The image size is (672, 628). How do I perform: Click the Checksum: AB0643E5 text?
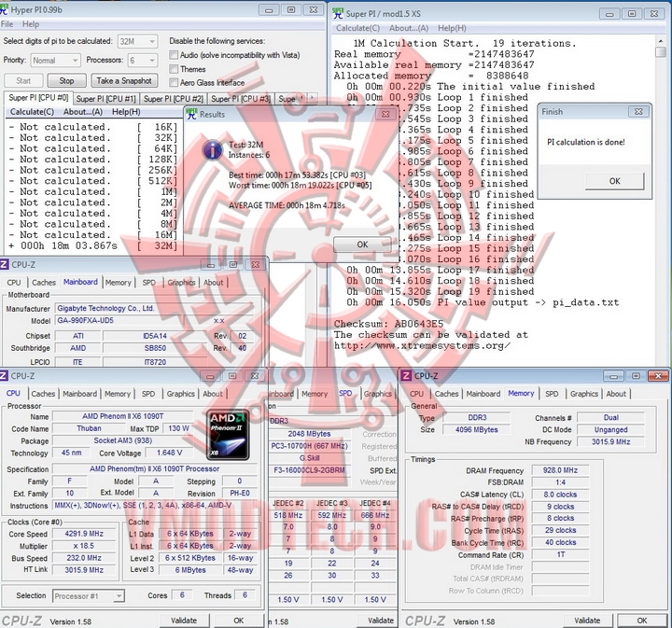coord(388,324)
